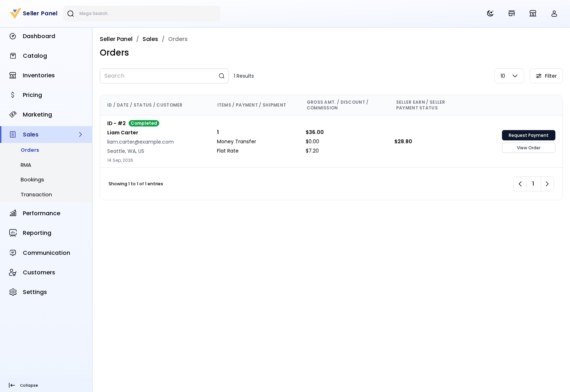Click the Sales document icon

coord(13,134)
